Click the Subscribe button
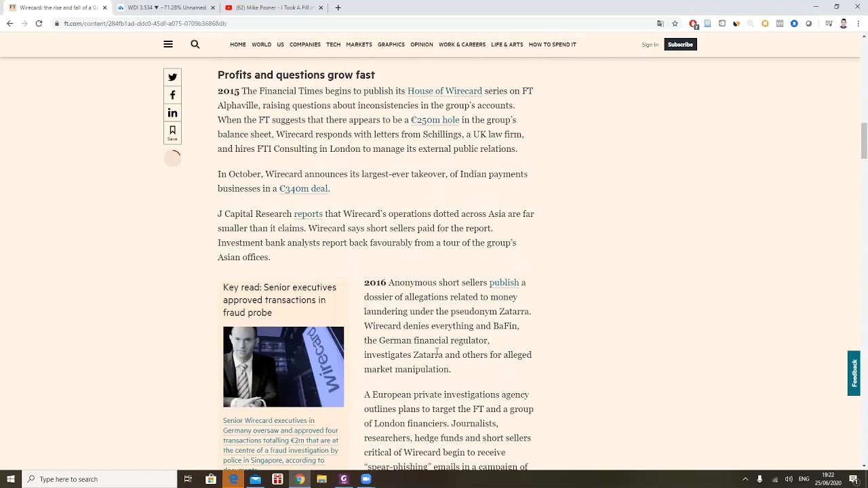The width and height of the screenshot is (868, 488). 680,45
